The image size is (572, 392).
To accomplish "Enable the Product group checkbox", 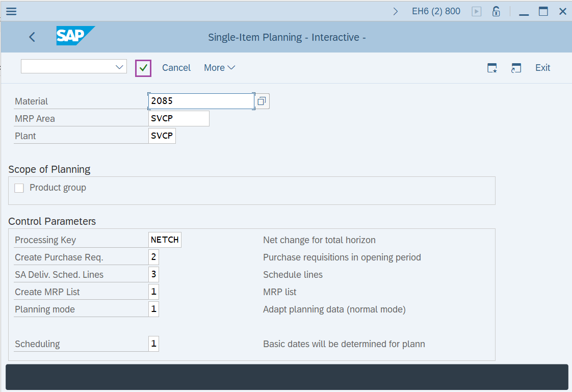I will coord(19,188).
